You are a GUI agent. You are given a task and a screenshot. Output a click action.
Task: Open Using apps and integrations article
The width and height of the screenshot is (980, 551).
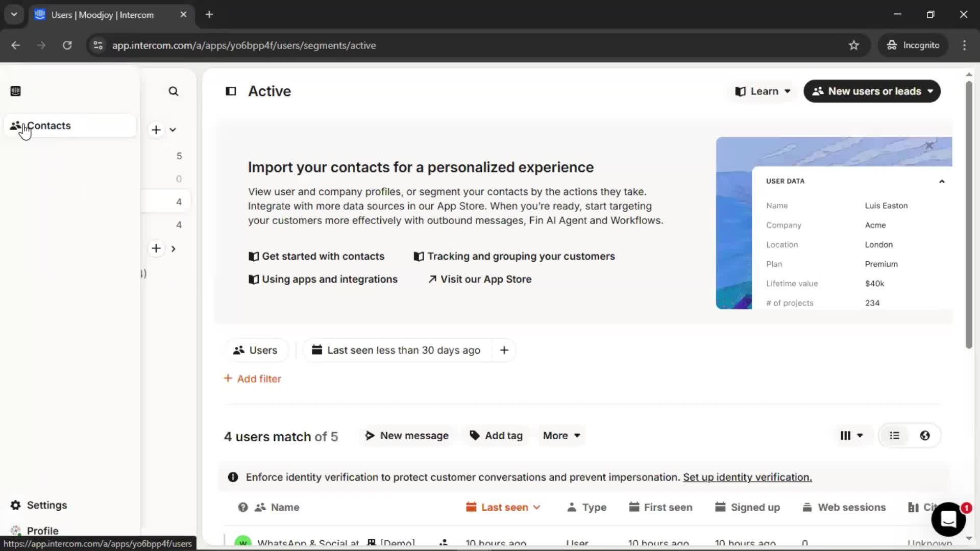click(x=323, y=279)
